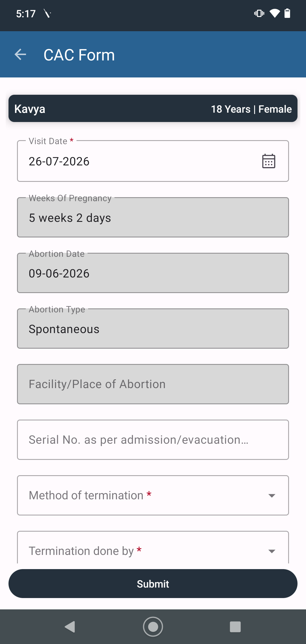This screenshot has height=644, width=306.
Task: Tap the Facility/Place of Abortion field
Action: coord(153,384)
